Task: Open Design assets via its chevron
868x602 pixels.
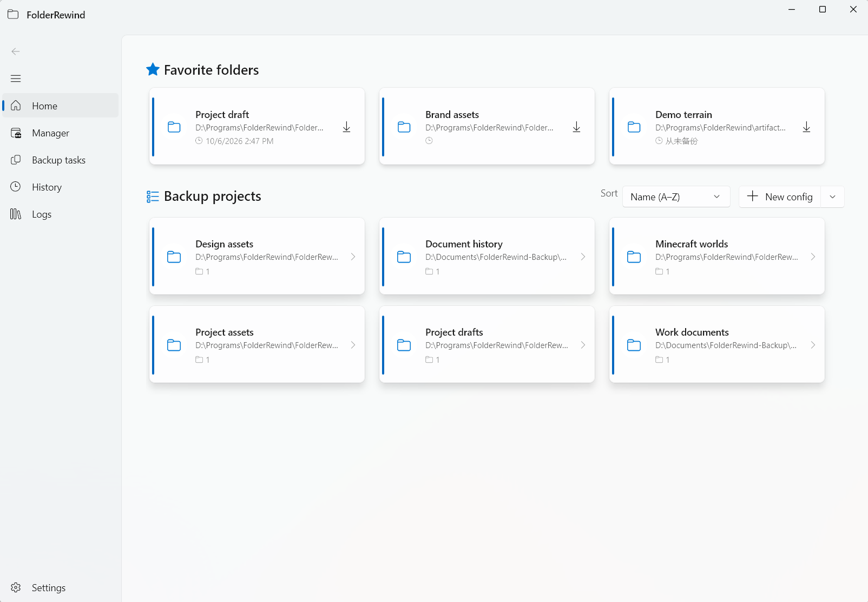Action: (x=353, y=257)
